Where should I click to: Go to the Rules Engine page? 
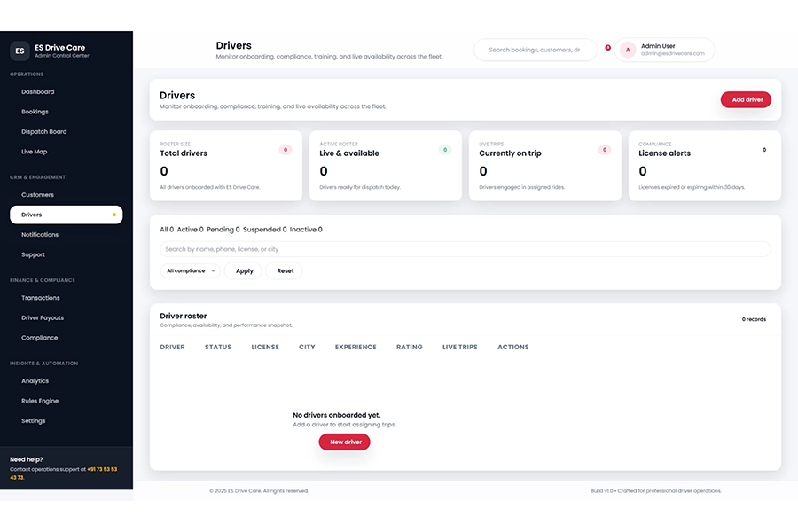pyautogui.click(x=38, y=401)
